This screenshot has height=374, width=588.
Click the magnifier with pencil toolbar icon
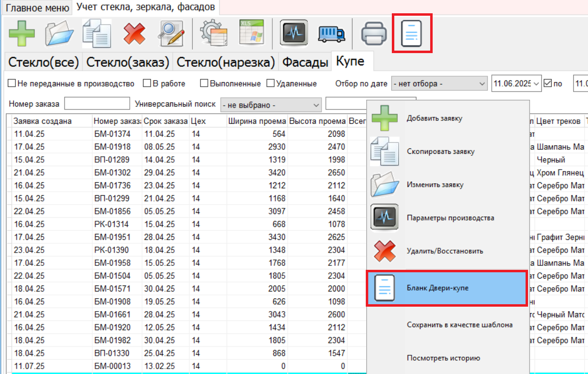pyautogui.click(x=171, y=33)
